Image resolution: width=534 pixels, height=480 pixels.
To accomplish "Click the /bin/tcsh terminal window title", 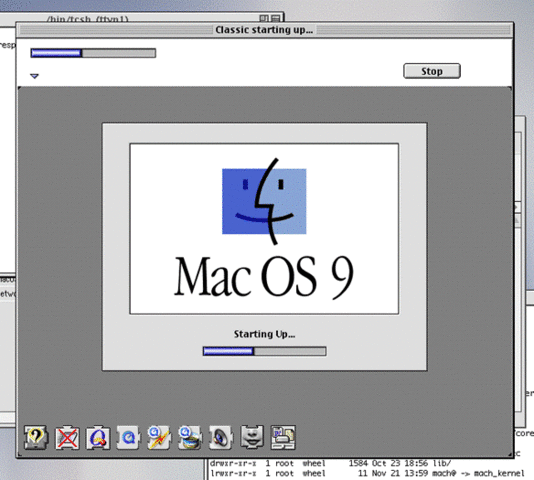I will [x=88, y=19].
